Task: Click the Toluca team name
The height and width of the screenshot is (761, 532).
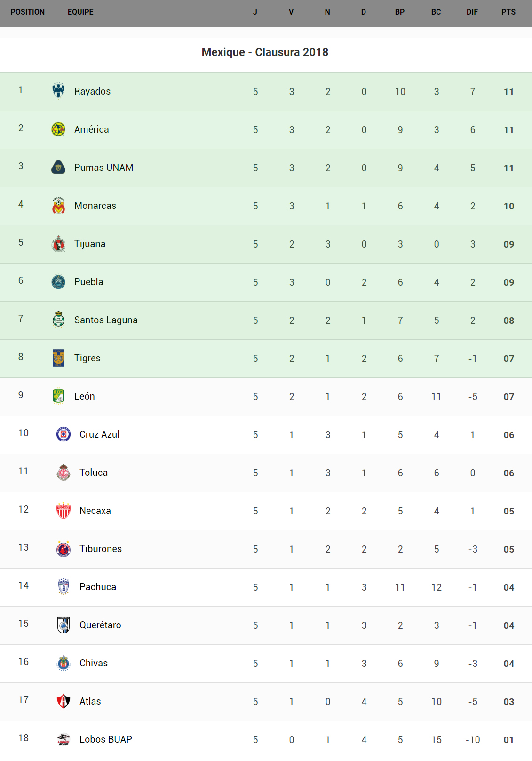Action: 94,473
